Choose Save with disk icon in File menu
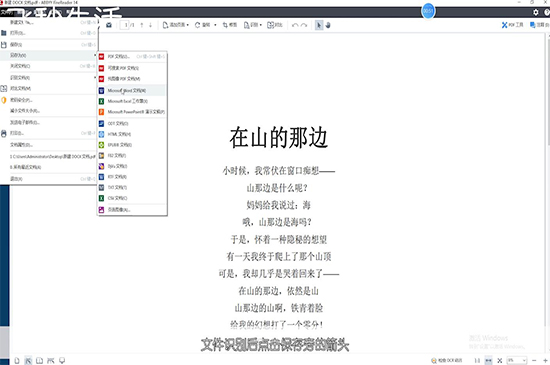This screenshot has height=365, width=550. [49, 45]
